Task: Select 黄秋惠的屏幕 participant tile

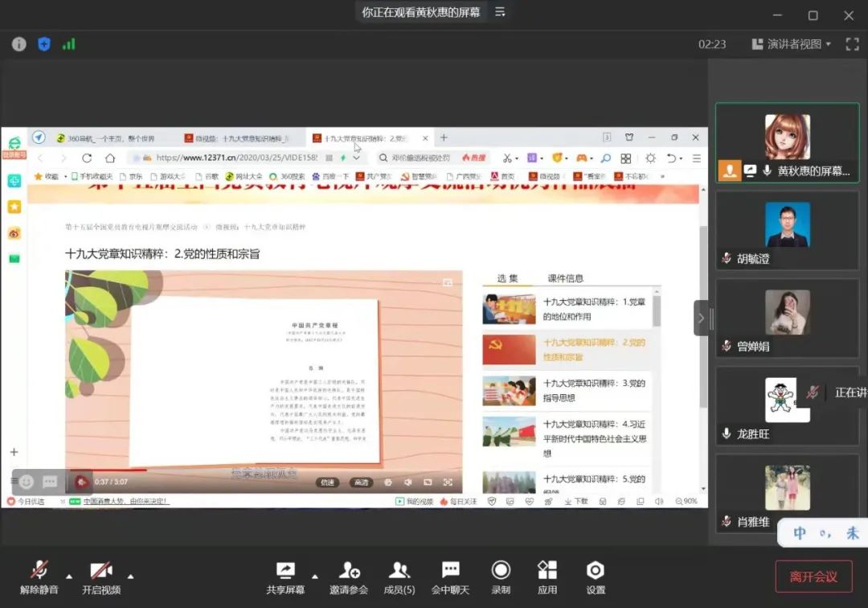Action: click(x=787, y=143)
